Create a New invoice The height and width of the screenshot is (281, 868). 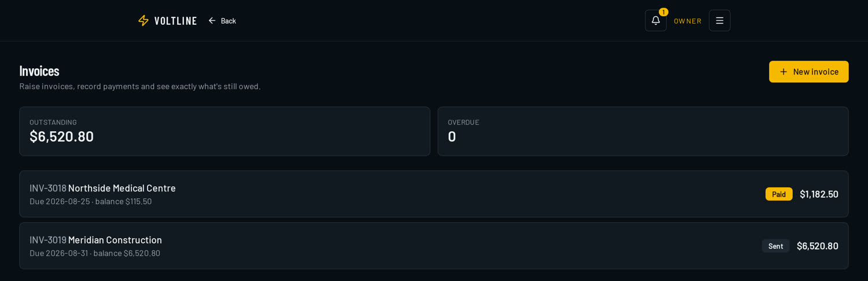[808, 72]
